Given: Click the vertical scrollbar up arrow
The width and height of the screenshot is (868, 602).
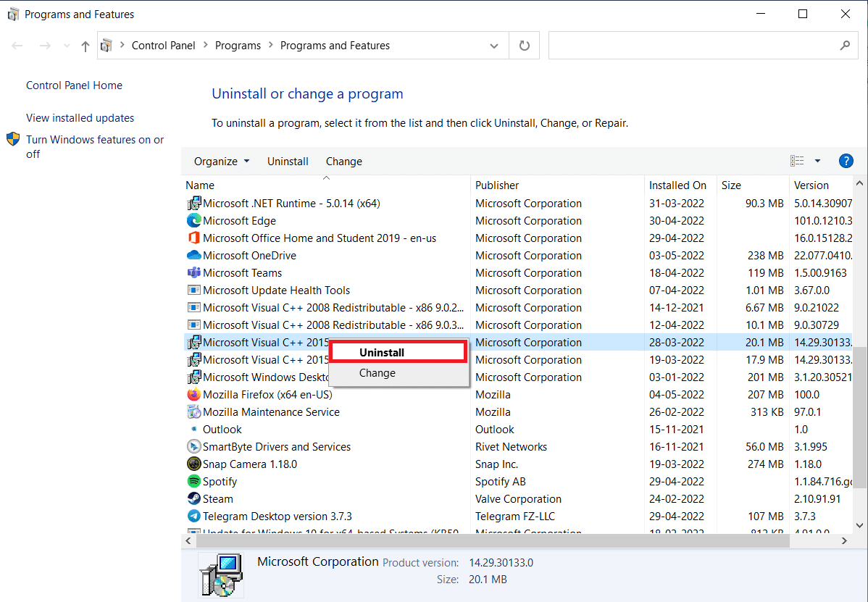Looking at the screenshot, I should point(860,183).
